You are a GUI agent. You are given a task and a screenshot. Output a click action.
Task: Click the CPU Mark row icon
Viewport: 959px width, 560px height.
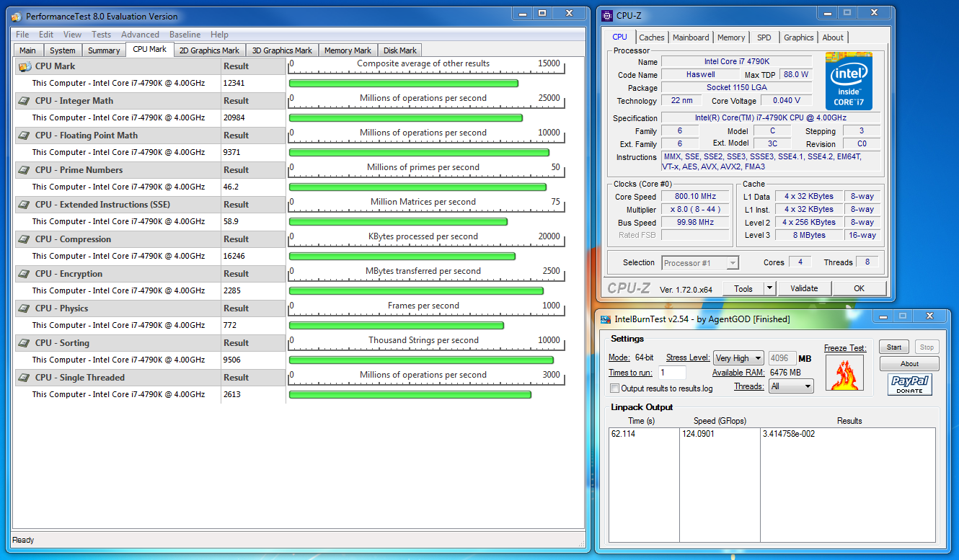25,66
